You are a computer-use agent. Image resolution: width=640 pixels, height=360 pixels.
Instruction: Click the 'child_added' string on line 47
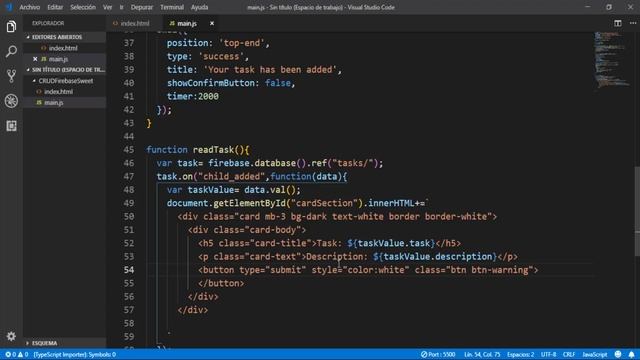[232, 176]
